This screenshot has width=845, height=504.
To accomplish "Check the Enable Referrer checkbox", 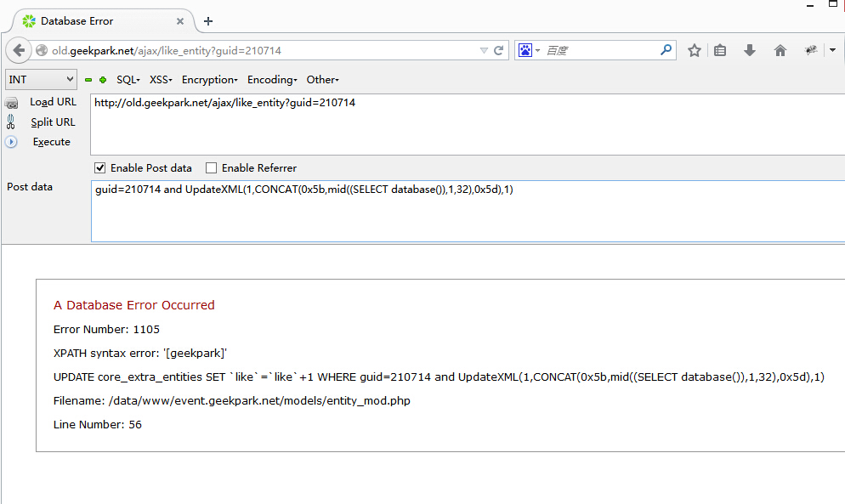I will pyautogui.click(x=211, y=168).
